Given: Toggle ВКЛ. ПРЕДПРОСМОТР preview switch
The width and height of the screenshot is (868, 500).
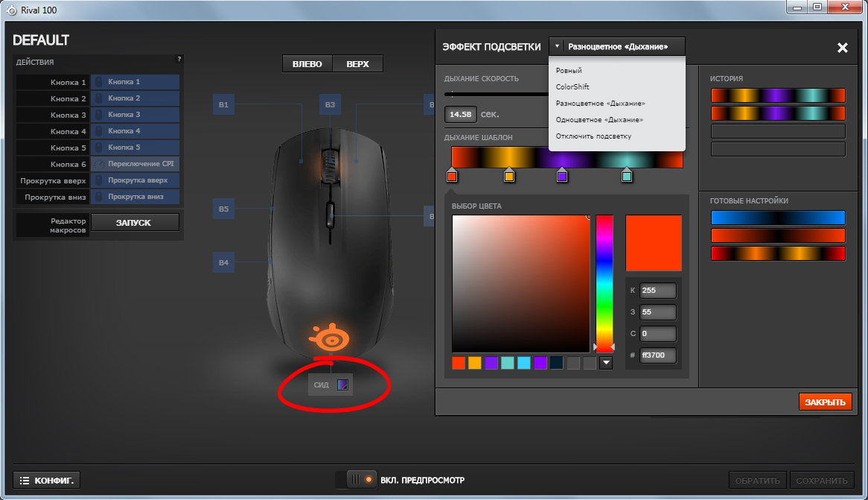Looking at the screenshot, I should click(356, 479).
